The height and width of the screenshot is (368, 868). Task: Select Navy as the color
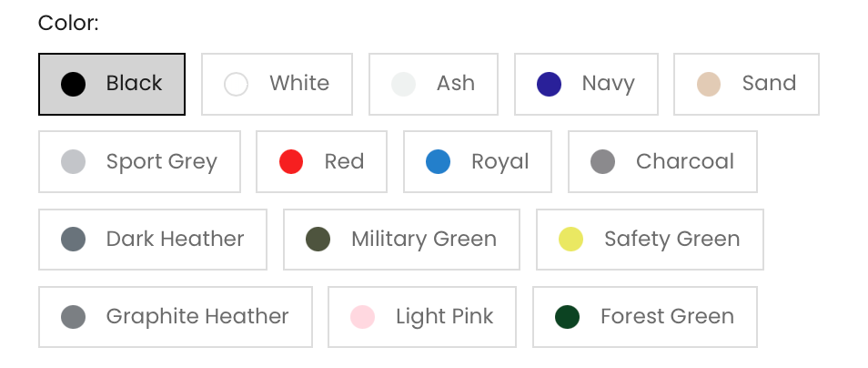click(x=586, y=84)
